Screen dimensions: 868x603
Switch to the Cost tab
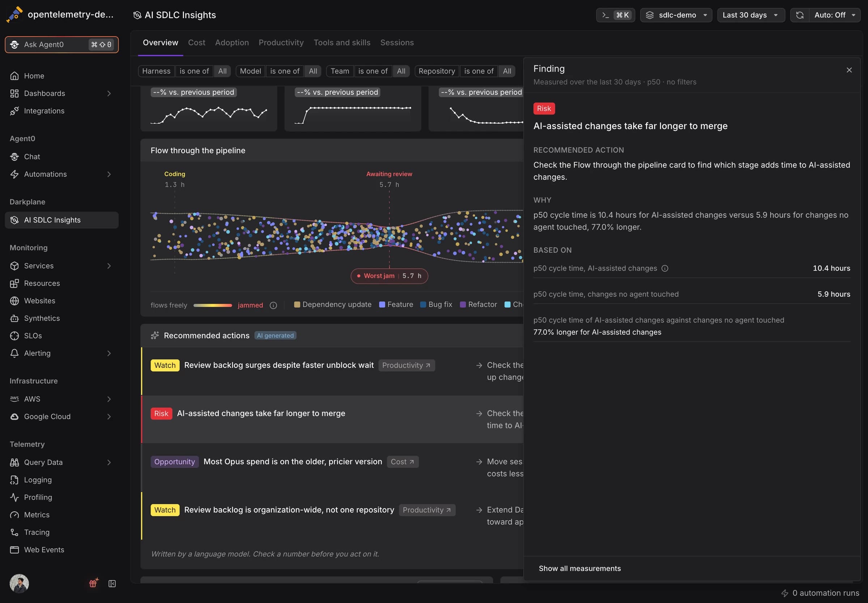[x=197, y=43]
